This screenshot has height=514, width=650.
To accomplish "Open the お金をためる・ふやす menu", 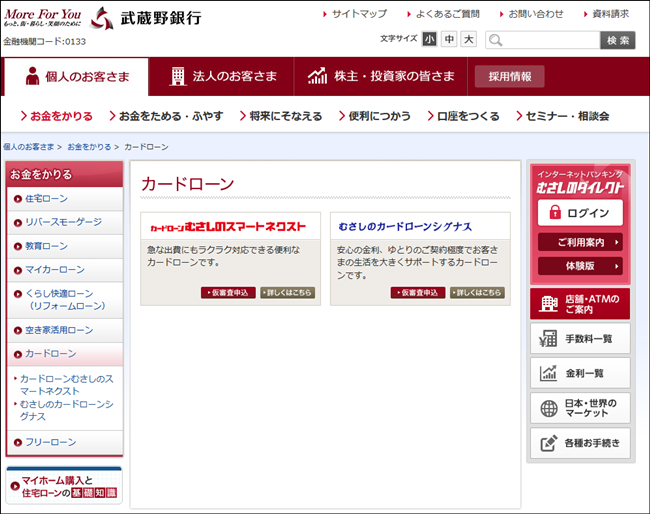I will (166, 116).
